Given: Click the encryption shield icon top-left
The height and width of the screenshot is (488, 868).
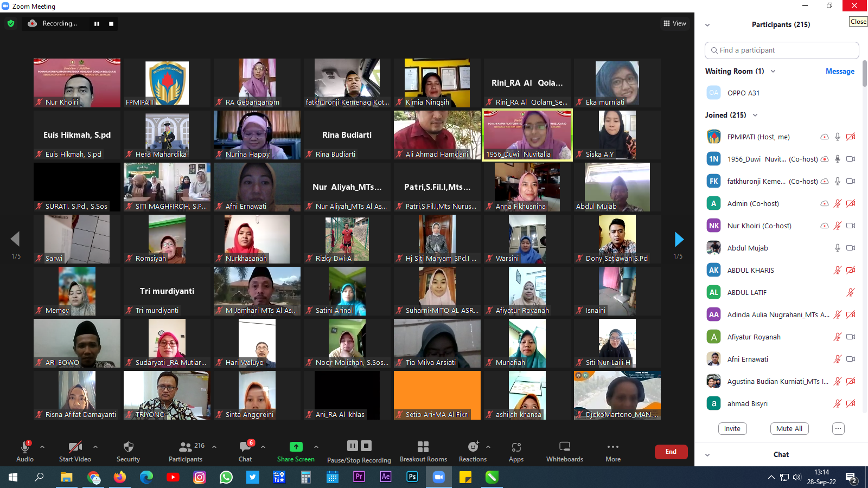Looking at the screenshot, I should click(11, 23).
